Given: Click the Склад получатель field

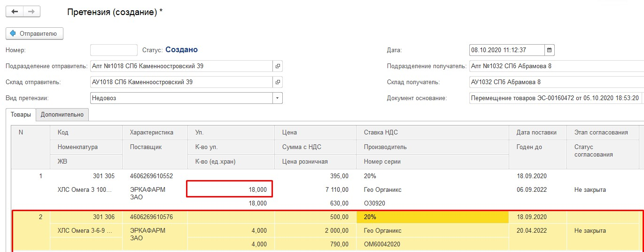Looking at the screenshot, I should tap(554, 82).
